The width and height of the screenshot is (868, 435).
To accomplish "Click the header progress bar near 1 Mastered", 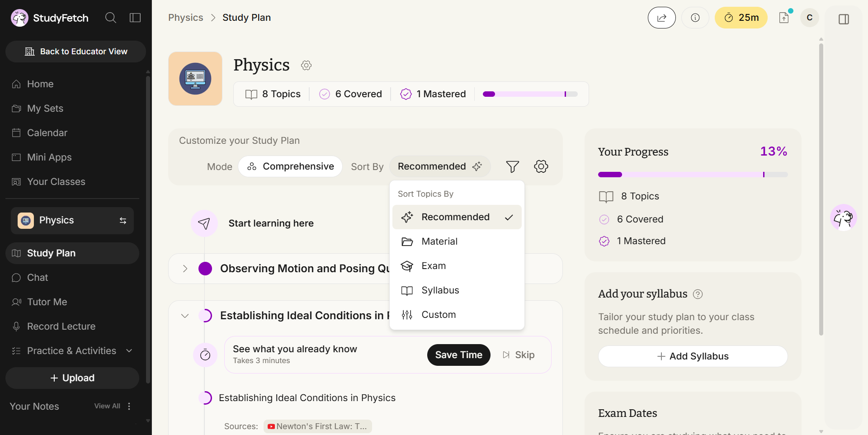I will [x=530, y=94].
